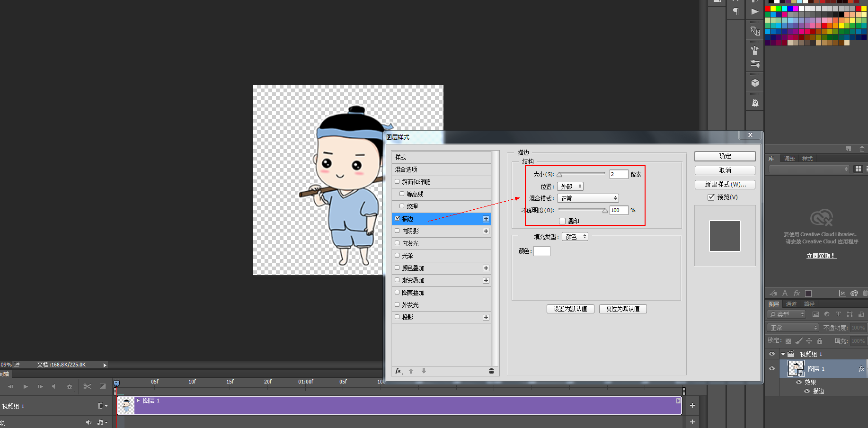868x428 pixels.
Task: Move effect up arrow in layer style dialog
Action: 411,371
